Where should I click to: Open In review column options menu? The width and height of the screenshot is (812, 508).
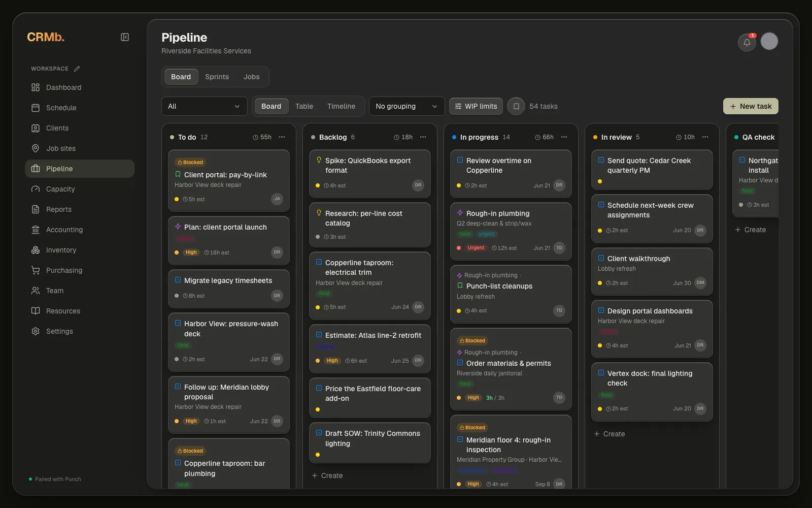point(705,137)
